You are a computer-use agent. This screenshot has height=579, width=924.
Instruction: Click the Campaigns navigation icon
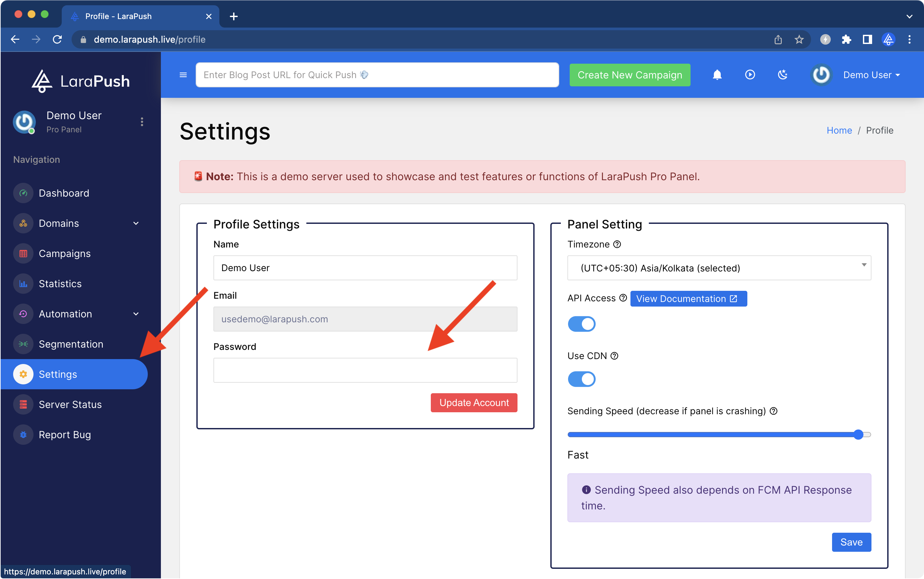click(24, 253)
